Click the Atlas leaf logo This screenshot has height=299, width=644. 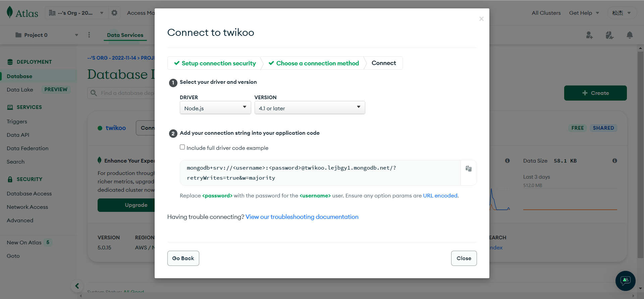click(x=10, y=12)
